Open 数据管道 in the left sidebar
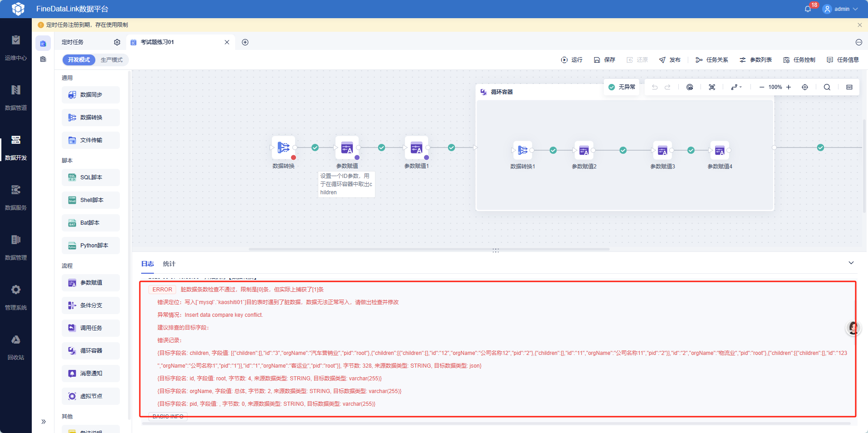 tap(16, 98)
